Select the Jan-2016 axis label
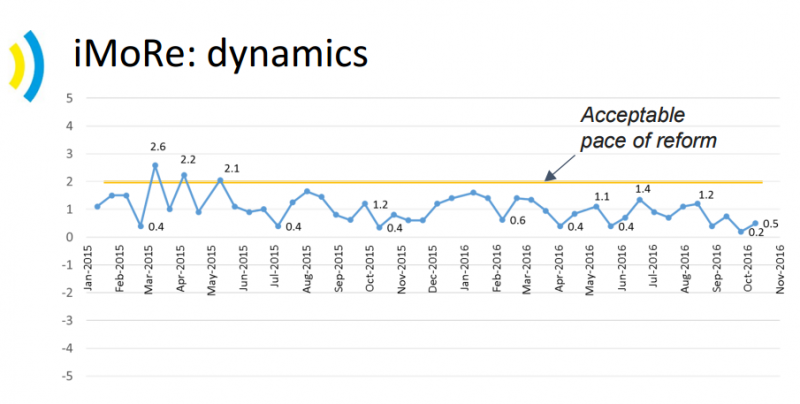This screenshot has height=404, width=800. point(466,268)
